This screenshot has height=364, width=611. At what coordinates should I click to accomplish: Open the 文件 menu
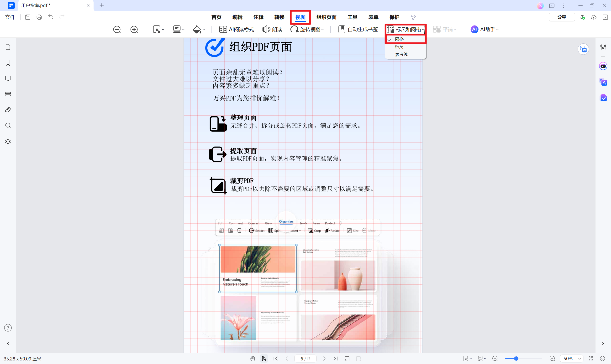coord(10,17)
